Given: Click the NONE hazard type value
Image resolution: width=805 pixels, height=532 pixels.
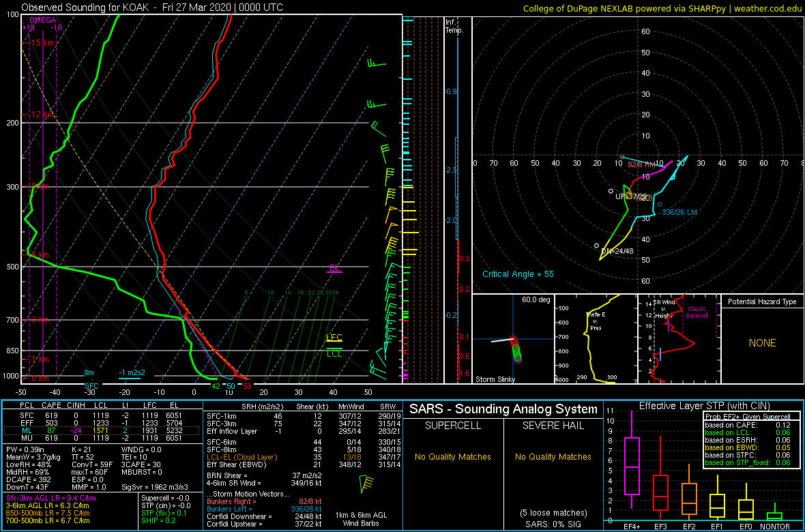Looking at the screenshot, I should 762,343.
